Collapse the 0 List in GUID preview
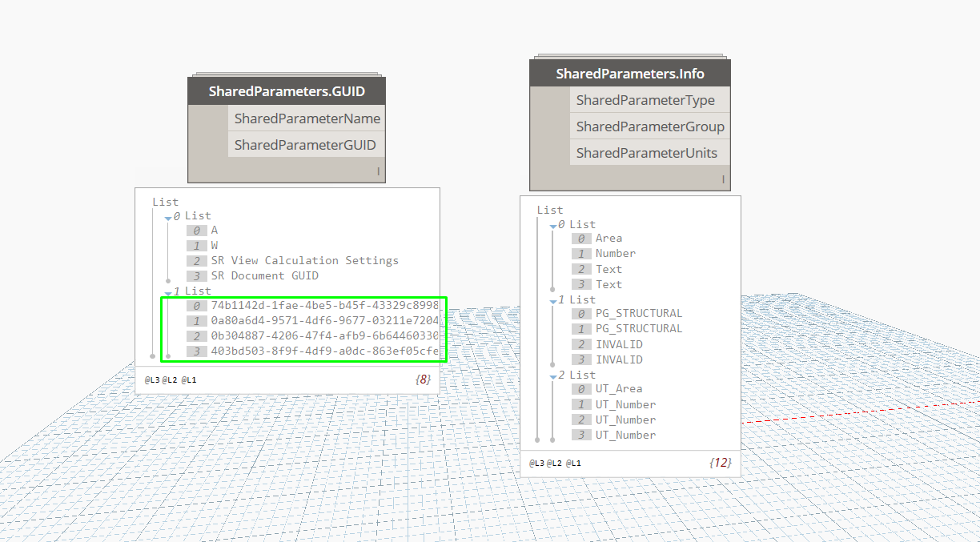 168,217
